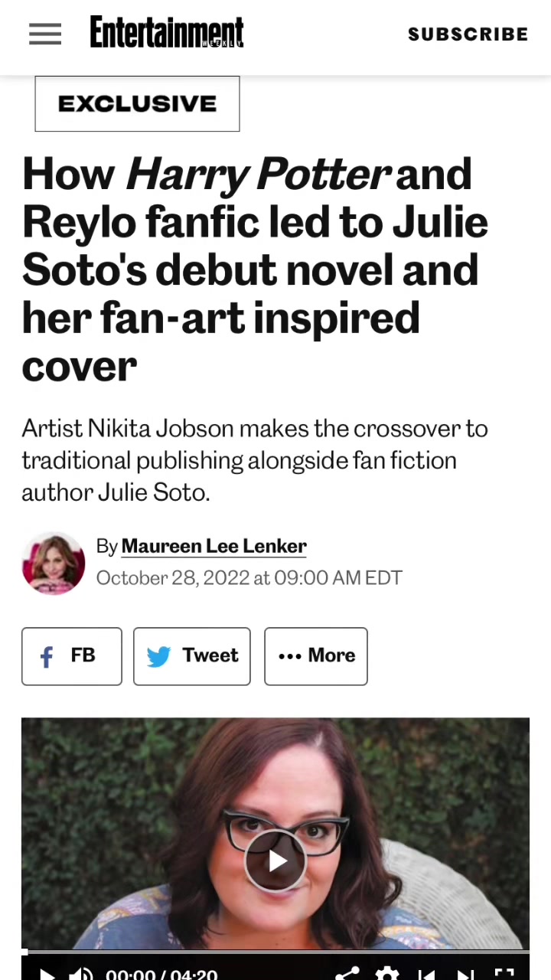Skip to next video

[x=465, y=975]
